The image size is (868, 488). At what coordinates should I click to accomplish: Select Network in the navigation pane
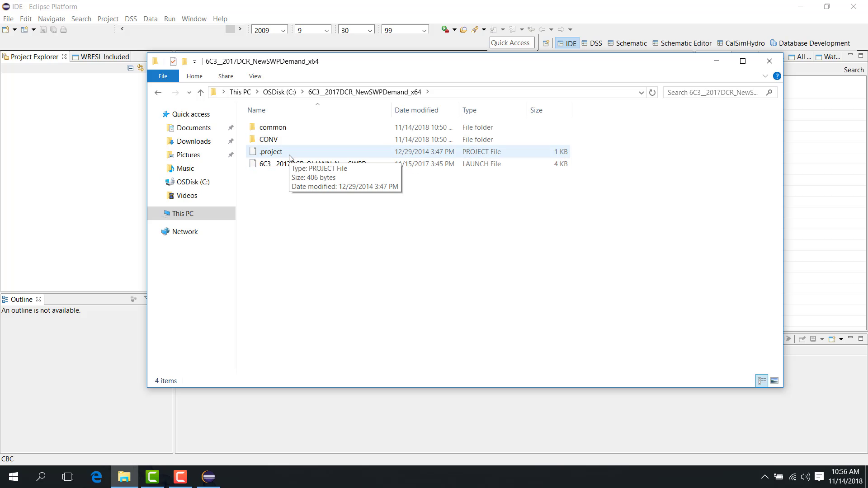(x=185, y=232)
